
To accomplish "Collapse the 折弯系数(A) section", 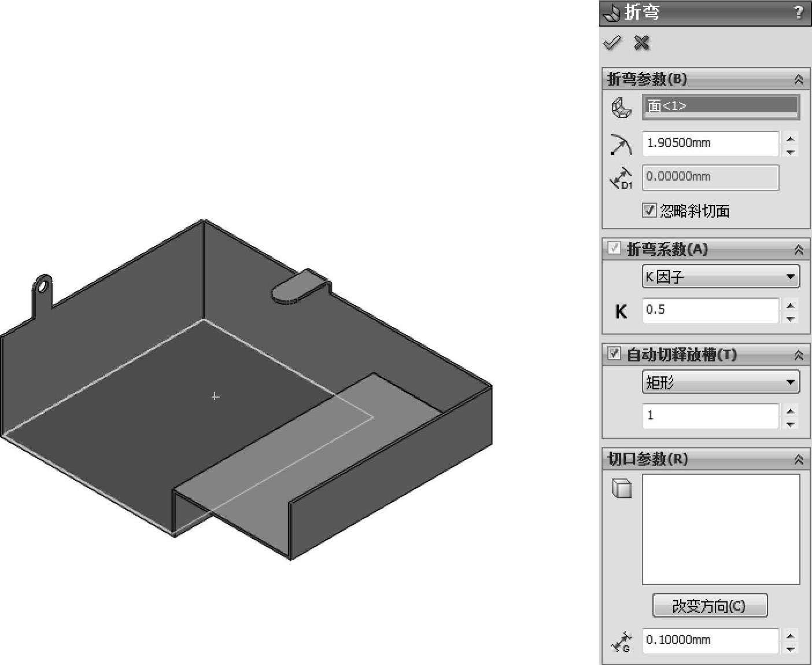I will (799, 249).
